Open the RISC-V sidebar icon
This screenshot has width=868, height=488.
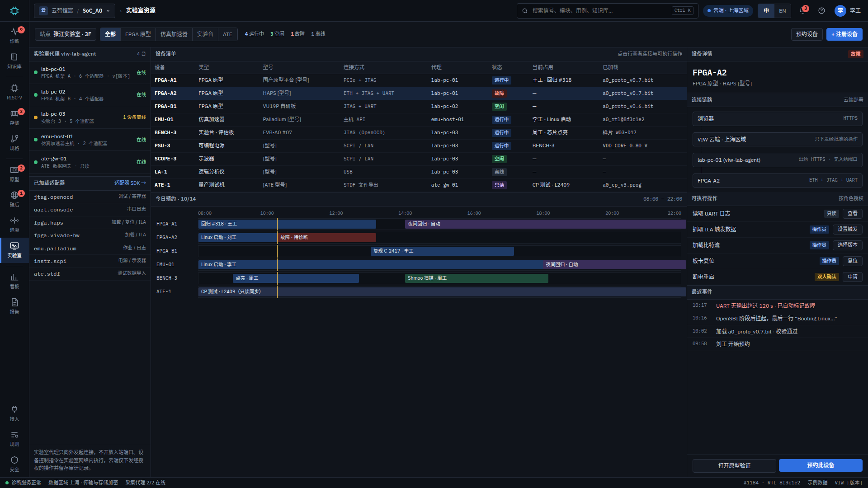coord(14,92)
